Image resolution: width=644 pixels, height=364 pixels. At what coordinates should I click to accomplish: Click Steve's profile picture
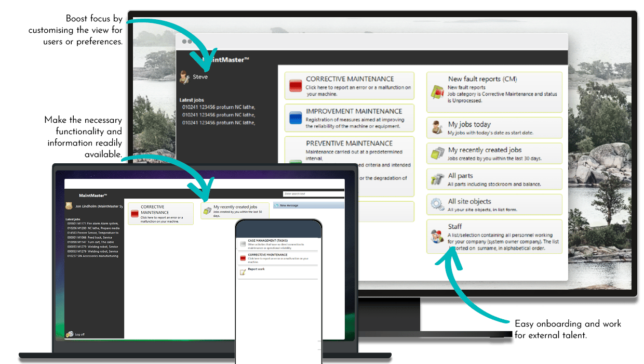183,77
